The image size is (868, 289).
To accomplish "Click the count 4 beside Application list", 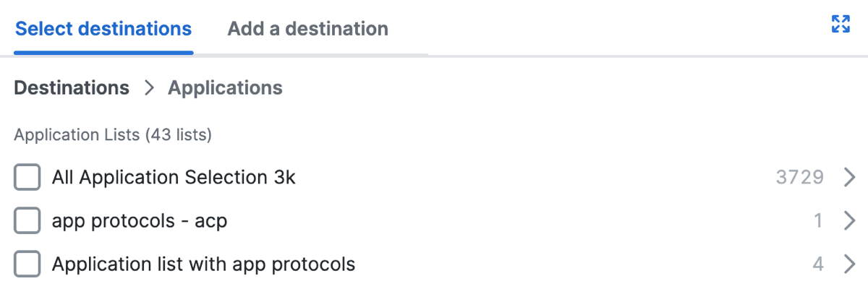I will coord(818,264).
